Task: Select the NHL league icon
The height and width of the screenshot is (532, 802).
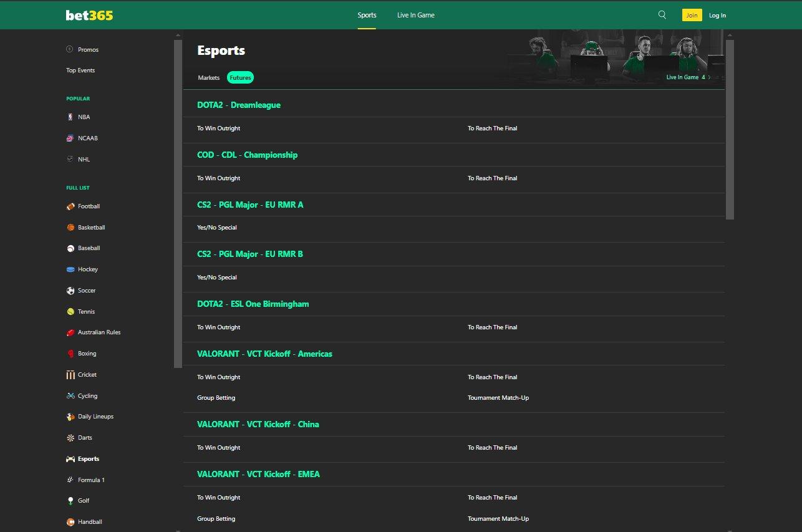Action: tap(70, 159)
